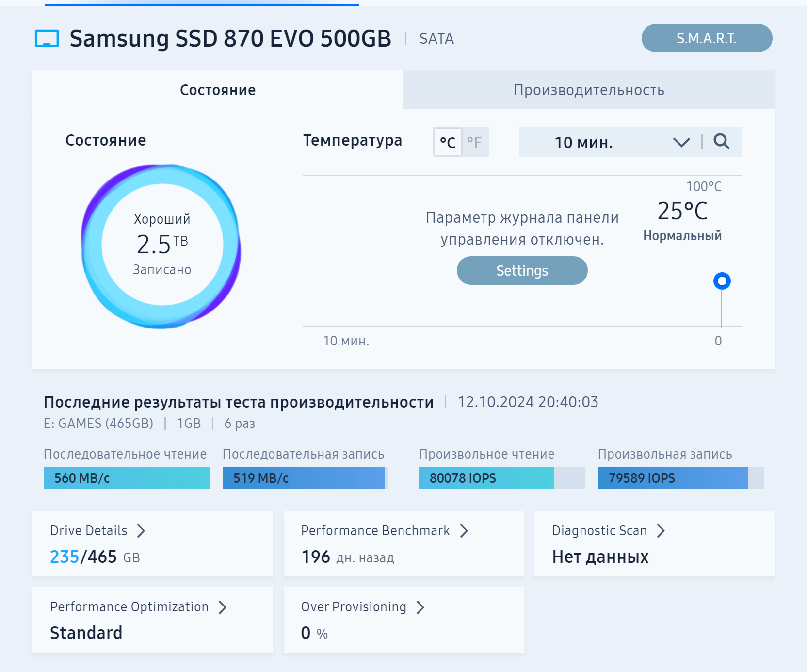
Task: Click the Произвольная запись label
Action: pos(665,454)
